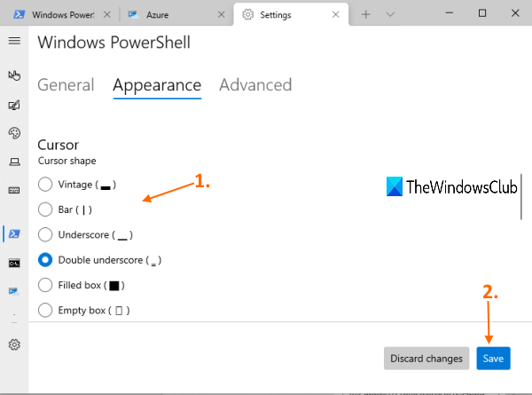
Task: Click the Save button
Action: tap(493, 359)
